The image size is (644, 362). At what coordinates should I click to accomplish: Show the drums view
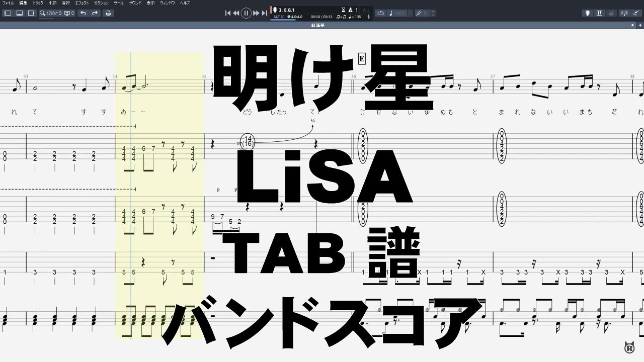point(611,13)
